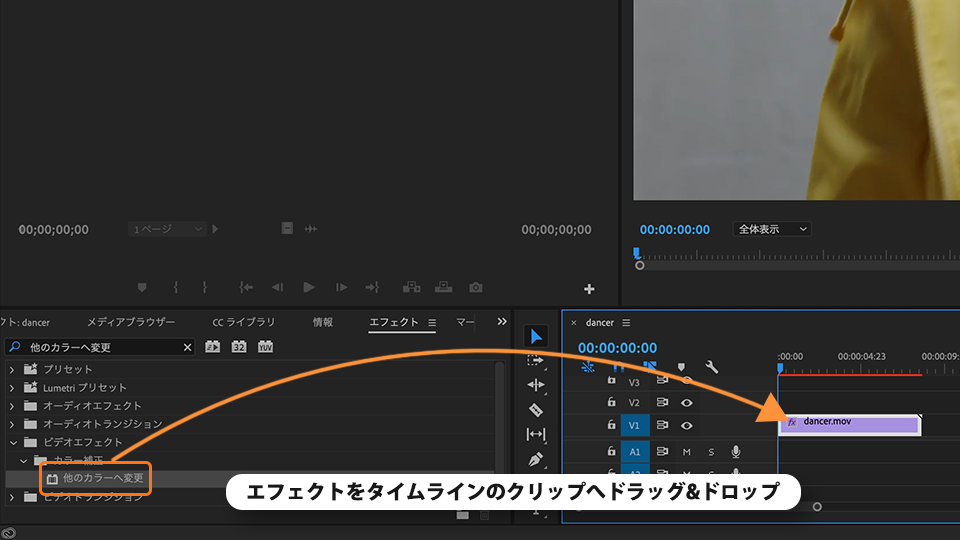Play in the Source monitor
960x540 pixels.
(309, 287)
